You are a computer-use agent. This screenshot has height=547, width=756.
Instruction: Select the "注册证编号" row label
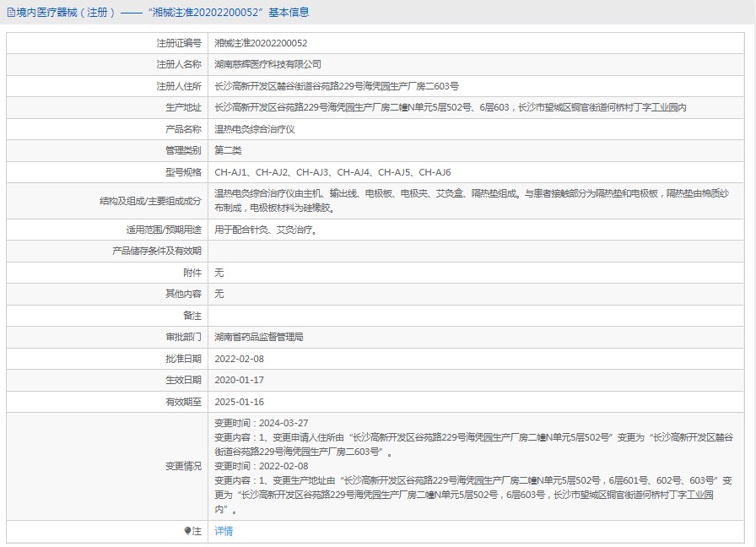pyautogui.click(x=179, y=43)
